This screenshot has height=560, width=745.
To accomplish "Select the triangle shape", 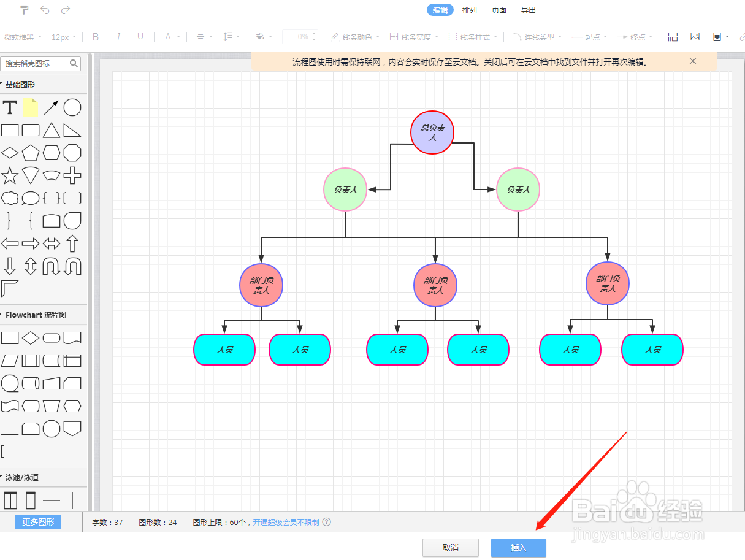I will click(x=52, y=130).
